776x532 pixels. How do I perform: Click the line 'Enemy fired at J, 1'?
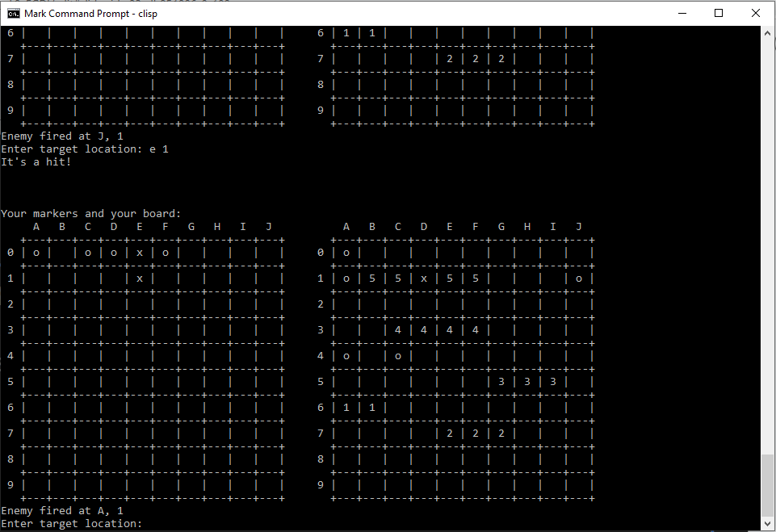click(62, 136)
